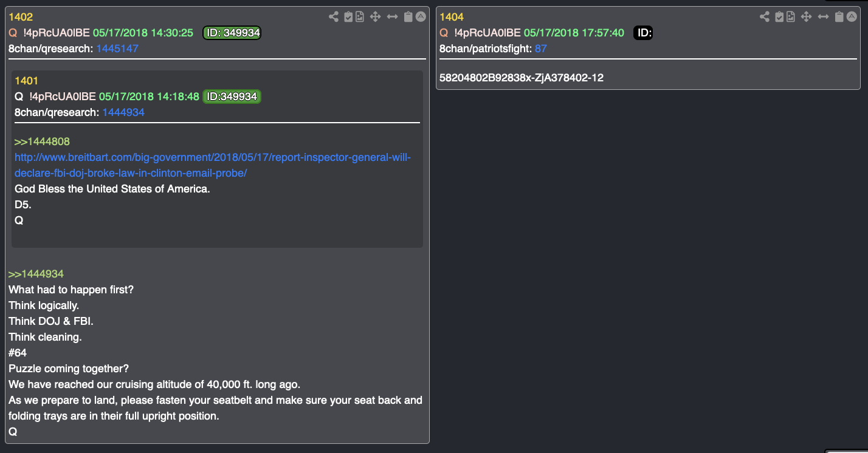The height and width of the screenshot is (453, 868).
Task: Open patriotsfight post number 87
Action: point(541,49)
